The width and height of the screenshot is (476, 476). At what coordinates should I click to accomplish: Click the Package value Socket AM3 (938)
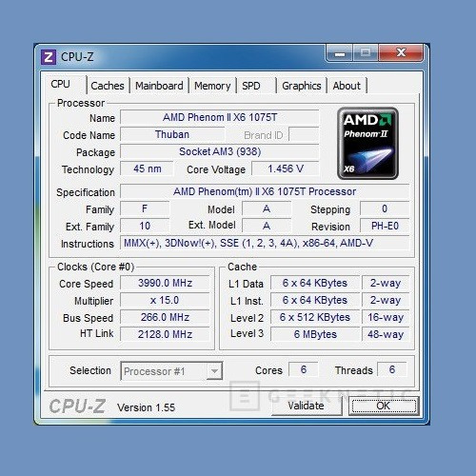click(220, 151)
